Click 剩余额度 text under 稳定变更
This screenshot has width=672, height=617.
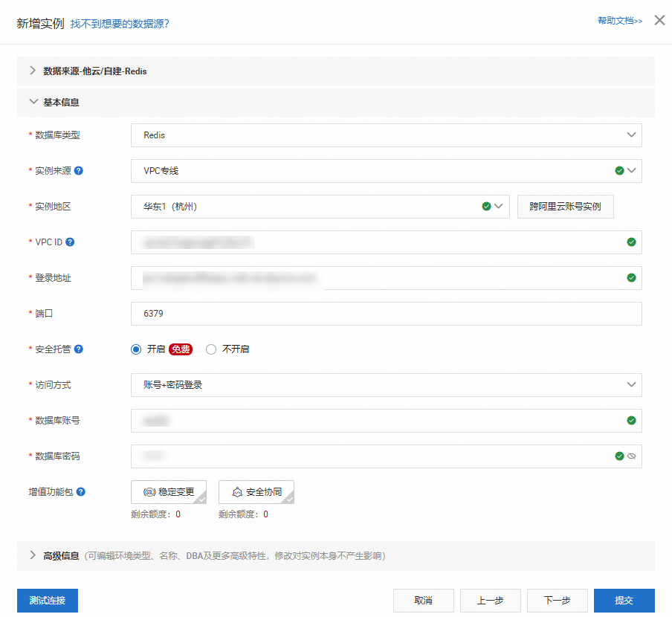155,514
